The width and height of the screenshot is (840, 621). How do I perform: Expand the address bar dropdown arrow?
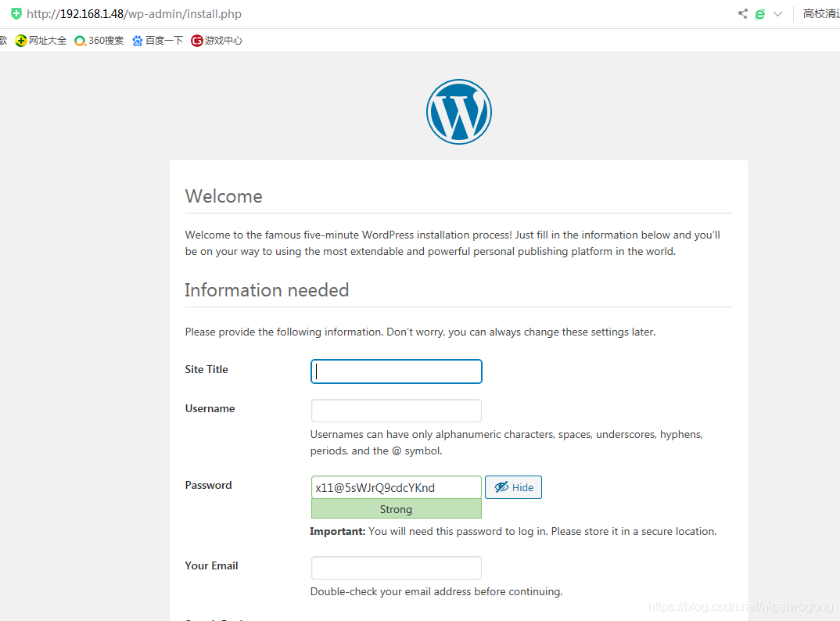tap(778, 14)
